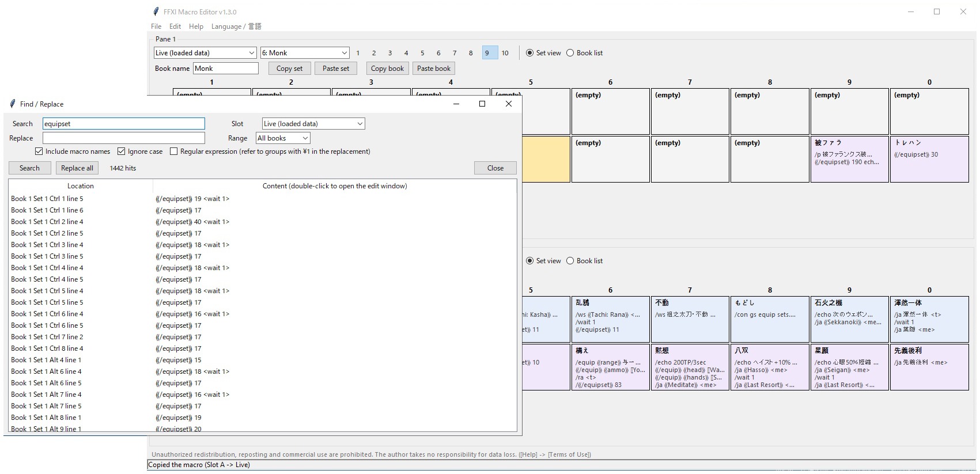The height and width of the screenshot is (474, 980).
Task: Select the トレハン macro cell
Action: tap(929, 160)
